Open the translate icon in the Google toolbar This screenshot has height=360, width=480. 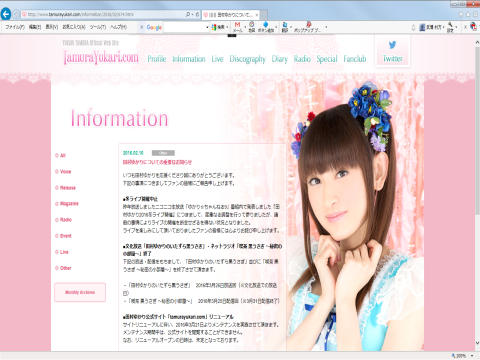pyautogui.click(x=285, y=25)
